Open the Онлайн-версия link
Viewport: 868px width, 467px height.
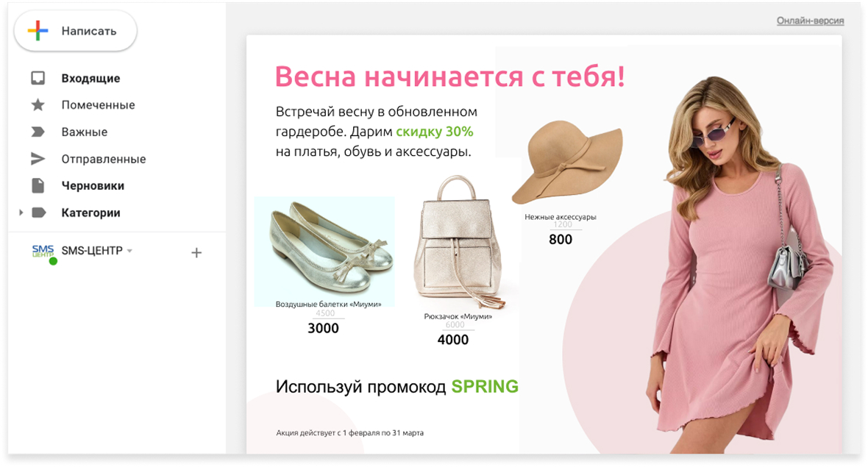coord(810,21)
